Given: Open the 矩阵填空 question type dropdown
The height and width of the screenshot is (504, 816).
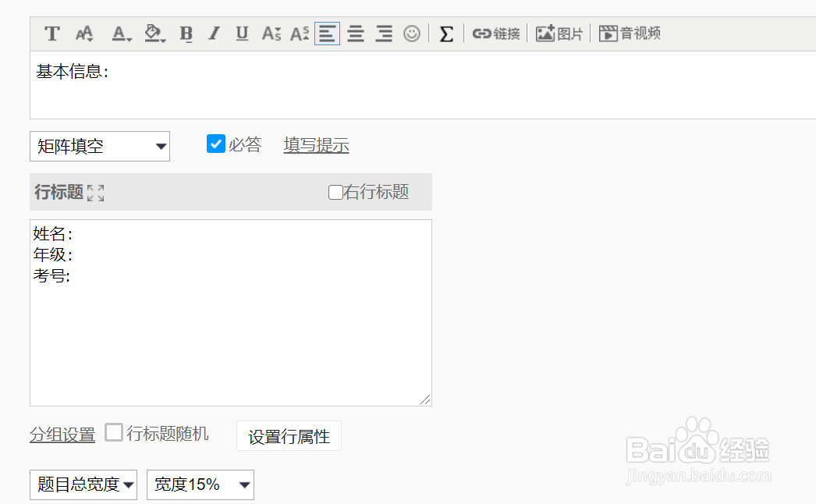Looking at the screenshot, I should tap(100, 147).
